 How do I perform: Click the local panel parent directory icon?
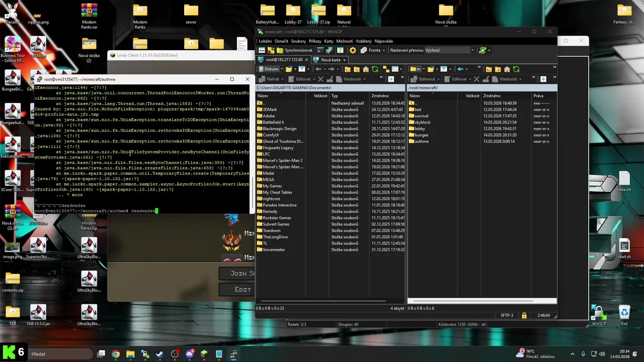tap(348, 69)
